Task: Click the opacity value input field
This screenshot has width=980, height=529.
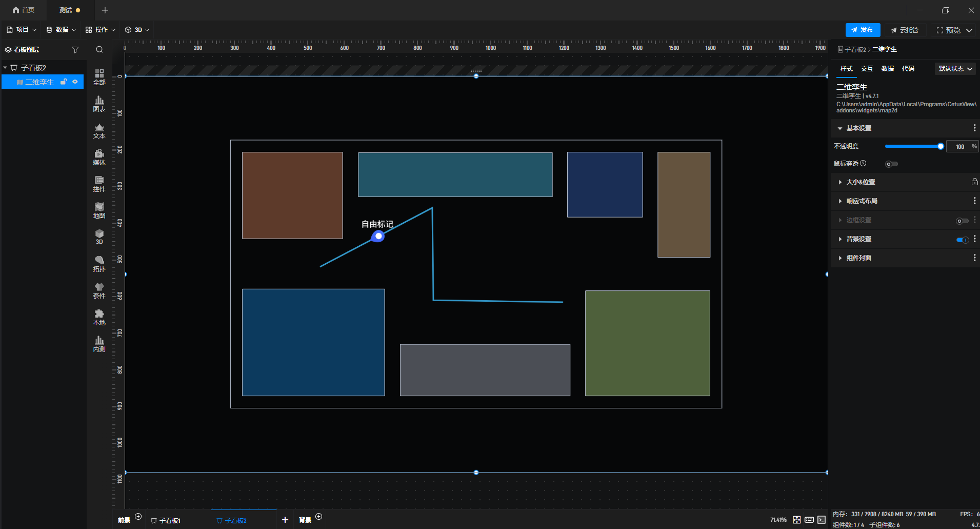Action: (x=959, y=147)
